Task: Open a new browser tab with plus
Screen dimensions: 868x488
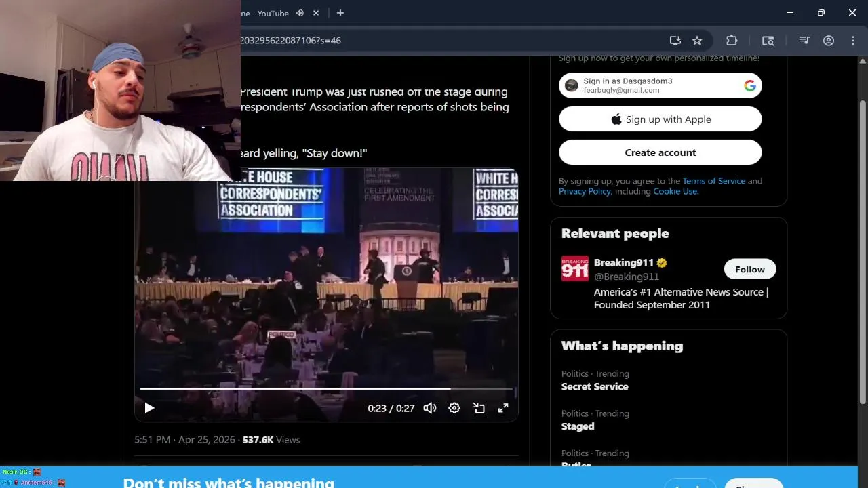Action: coord(340,13)
